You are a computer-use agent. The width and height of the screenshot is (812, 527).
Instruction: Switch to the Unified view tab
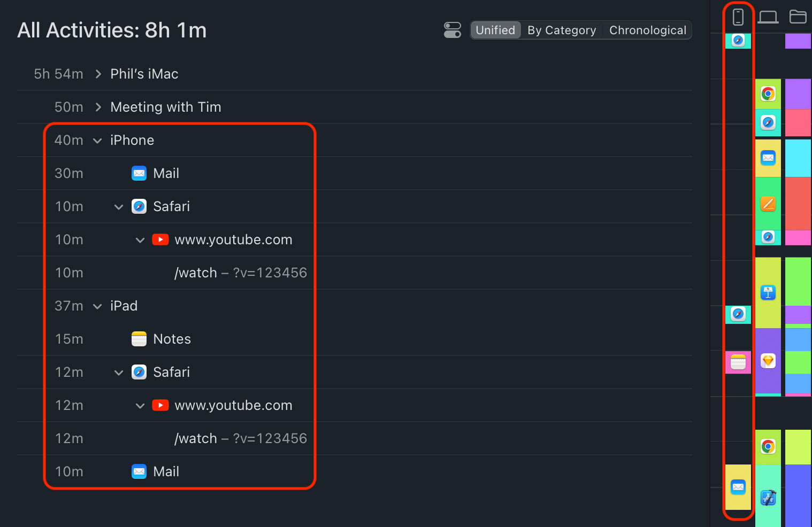(495, 30)
